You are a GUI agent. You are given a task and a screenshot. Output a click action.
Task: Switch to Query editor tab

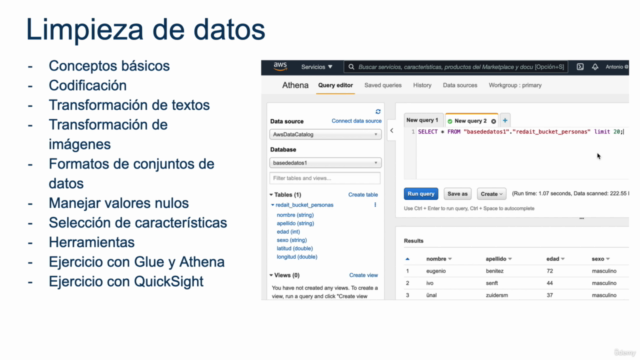click(x=336, y=85)
